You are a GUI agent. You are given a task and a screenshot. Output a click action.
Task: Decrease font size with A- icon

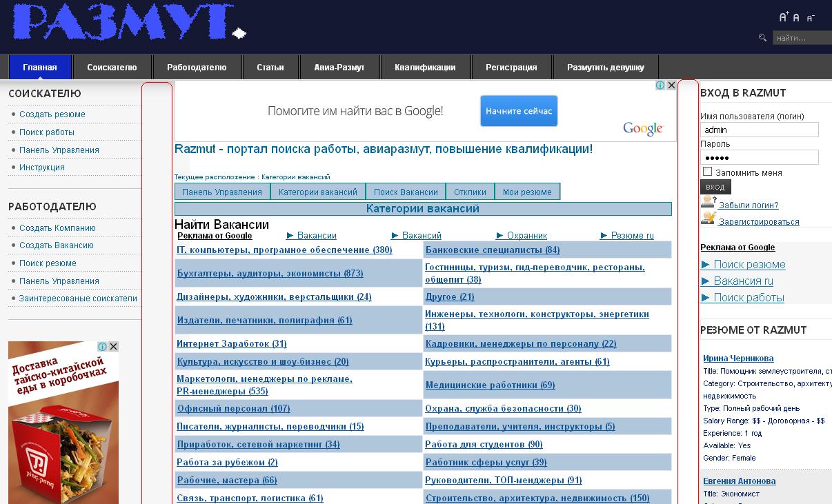(811, 18)
